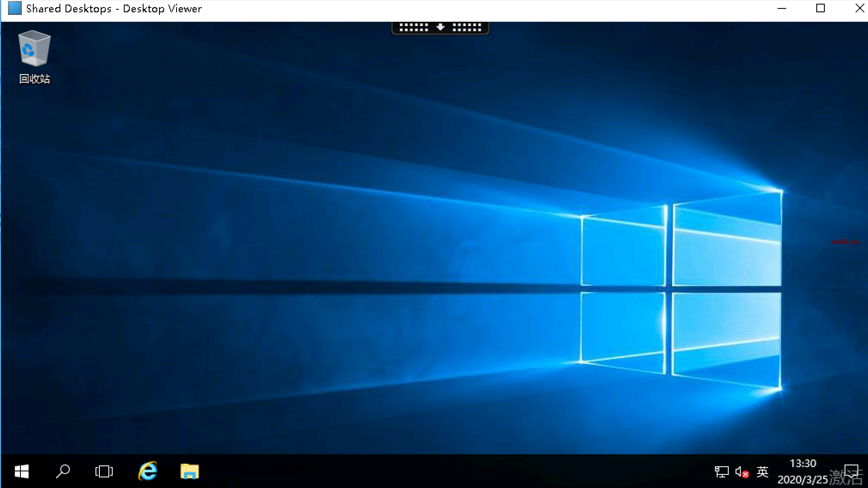
Task: Open File Explorer from the taskbar
Action: coord(190,471)
